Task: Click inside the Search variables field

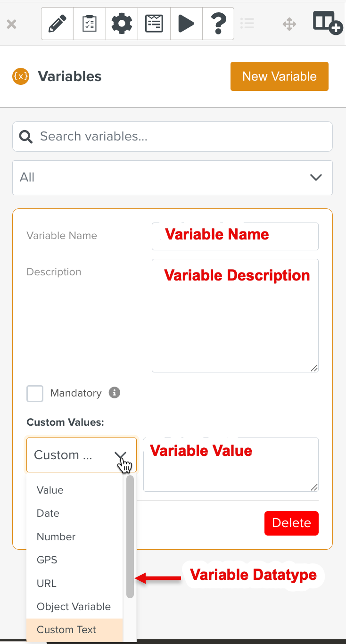Action: [172, 136]
